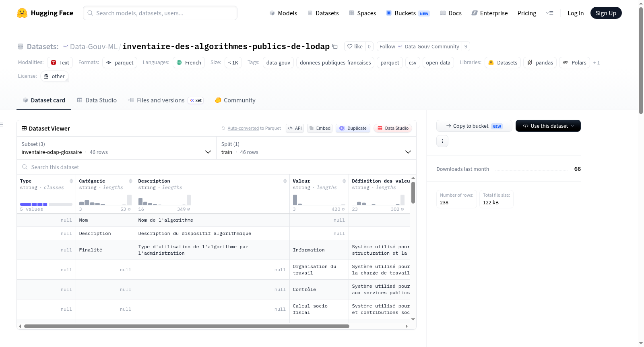Click the Auto-converted link

(x=243, y=128)
